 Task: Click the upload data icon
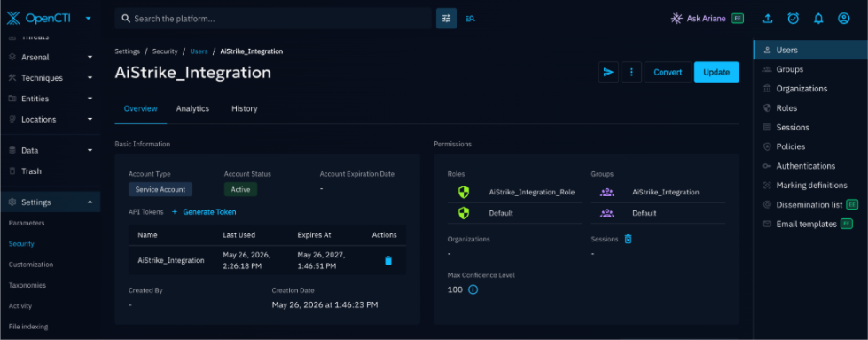pyautogui.click(x=767, y=19)
